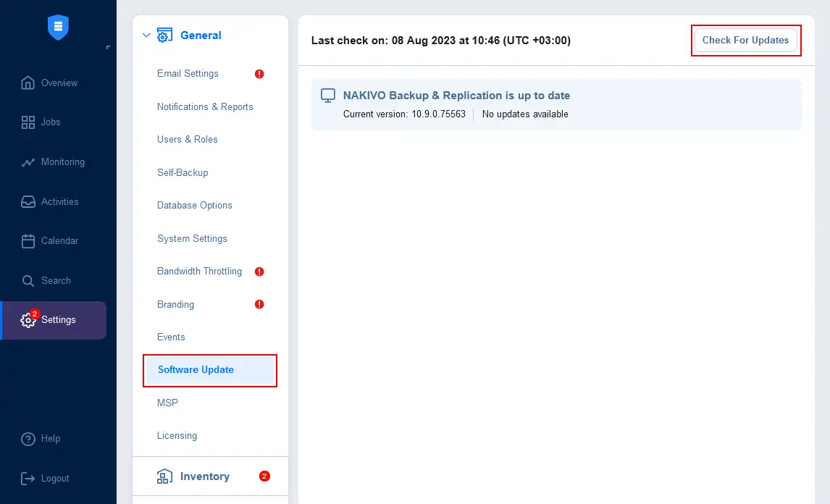Open Email Settings

pyautogui.click(x=188, y=74)
